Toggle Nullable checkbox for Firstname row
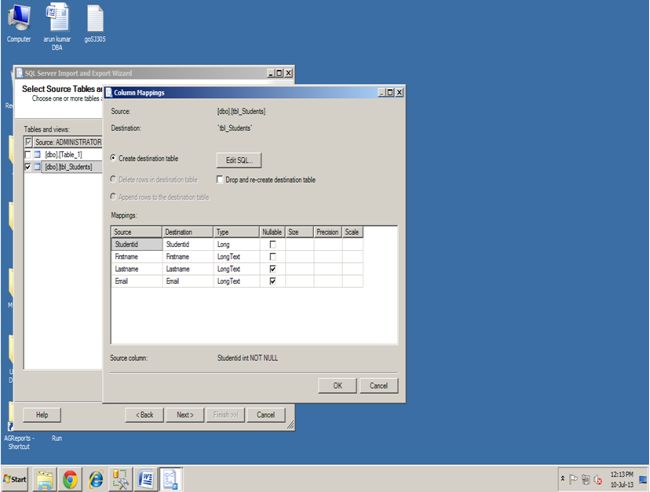650x492 pixels. point(272,257)
